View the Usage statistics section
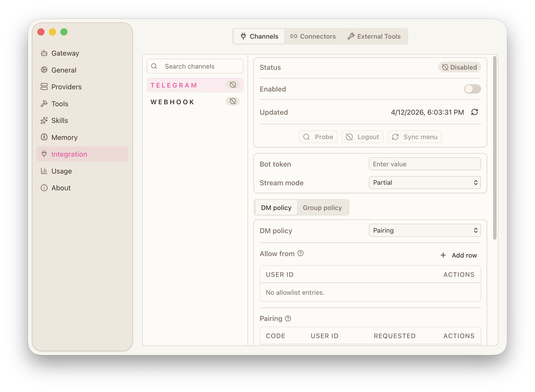This screenshot has width=535, height=392. tap(61, 171)
